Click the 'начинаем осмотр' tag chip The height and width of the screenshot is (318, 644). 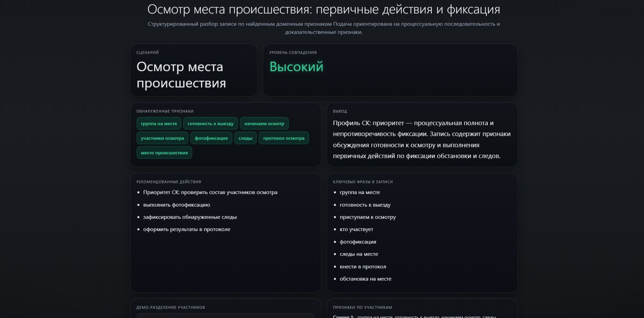click(264, 123)
